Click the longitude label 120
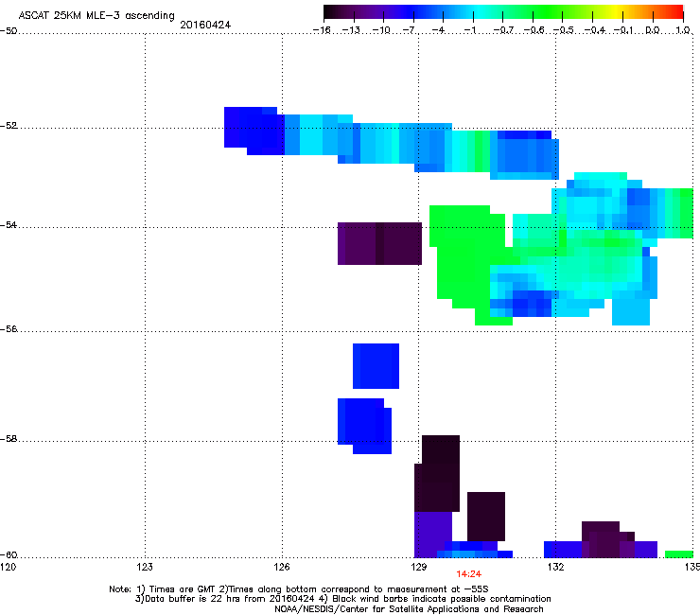The image size is (700, 615). coord(8,567)
